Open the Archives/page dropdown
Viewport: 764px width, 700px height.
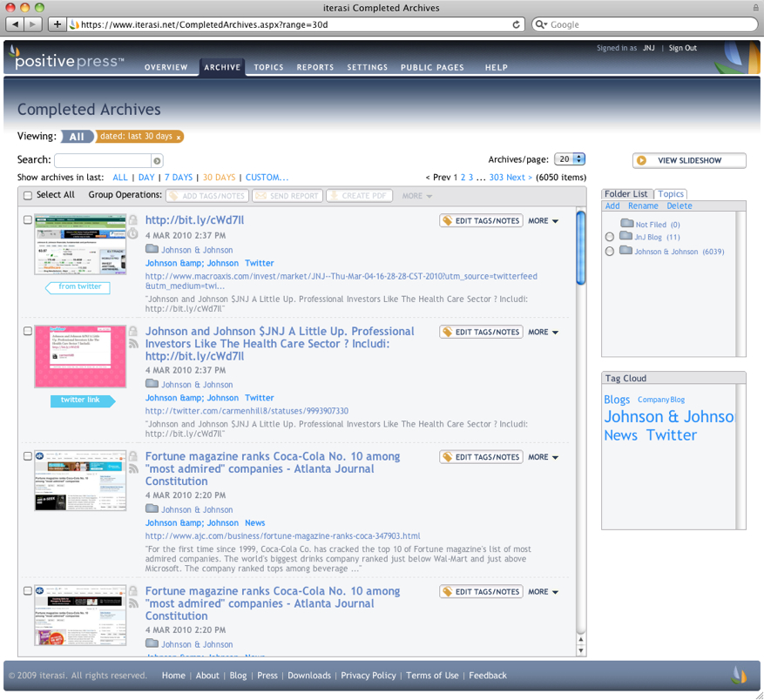point(570,159)
